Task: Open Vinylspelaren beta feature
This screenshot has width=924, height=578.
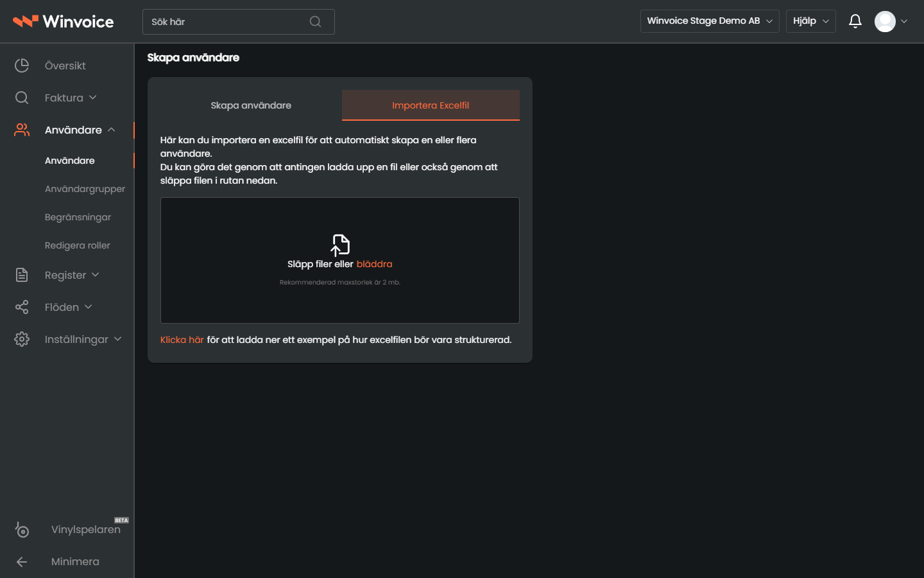Action: tap(86, 529)
